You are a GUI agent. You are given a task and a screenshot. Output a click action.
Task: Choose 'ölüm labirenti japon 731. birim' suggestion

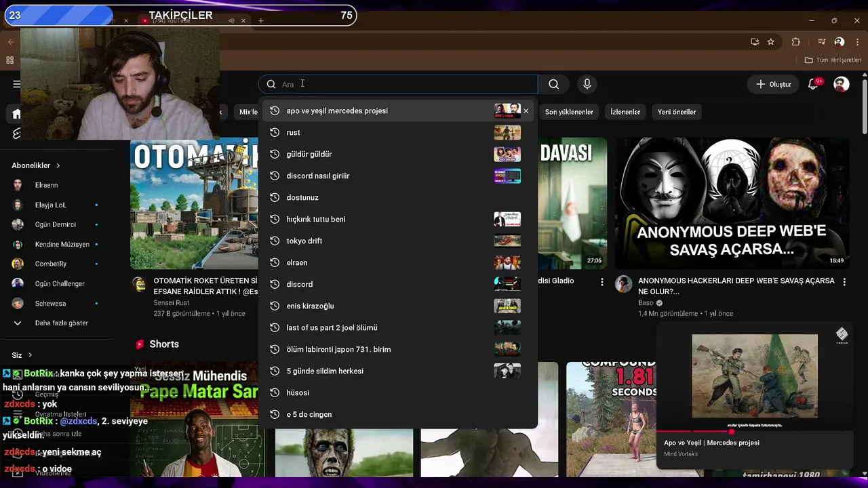398,350
